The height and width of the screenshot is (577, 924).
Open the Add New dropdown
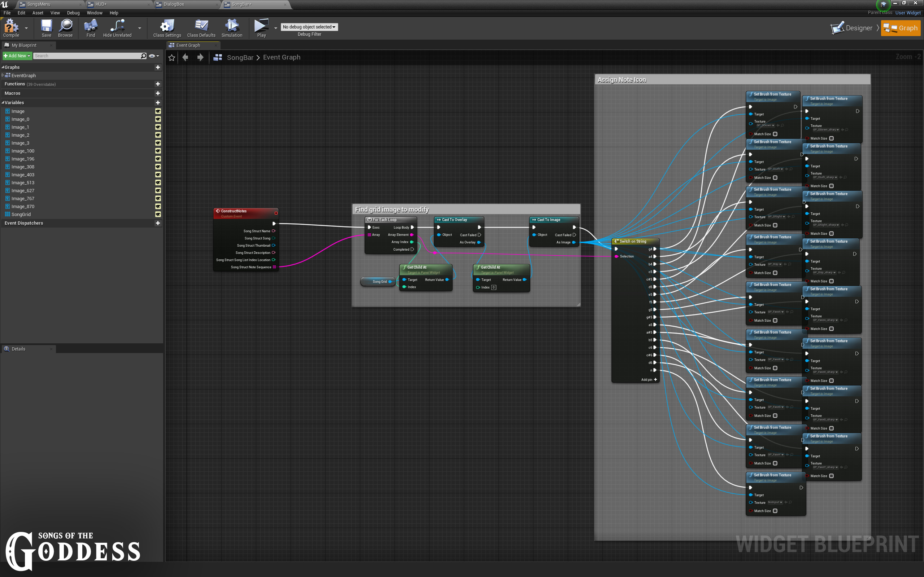(17, 56)
